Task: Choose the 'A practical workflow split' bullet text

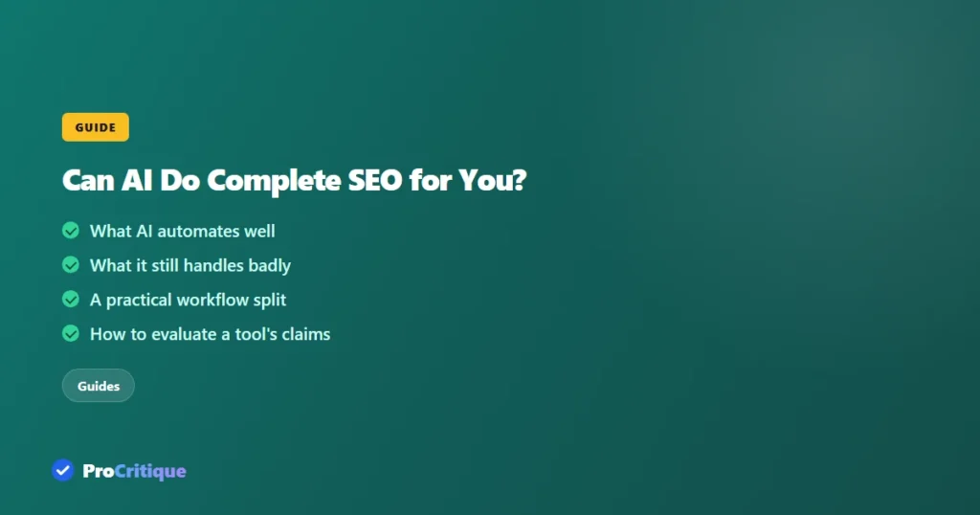Action: coord(189,300)
